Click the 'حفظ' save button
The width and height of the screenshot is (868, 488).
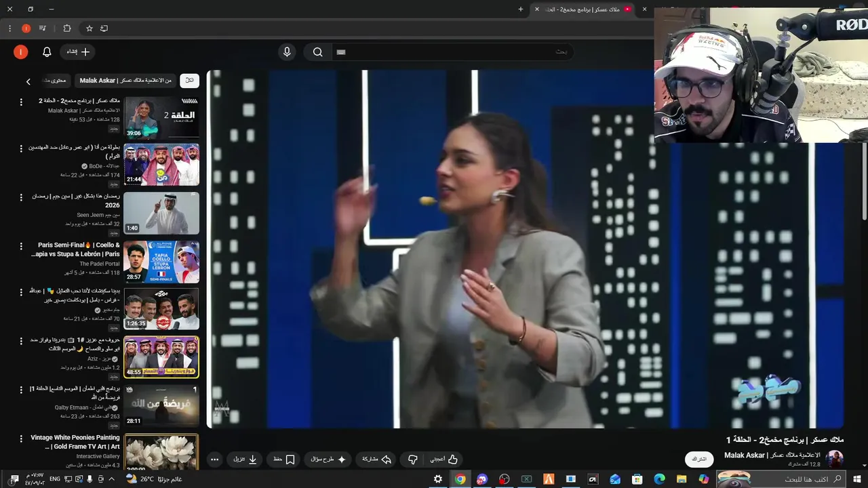pos(284,460)
